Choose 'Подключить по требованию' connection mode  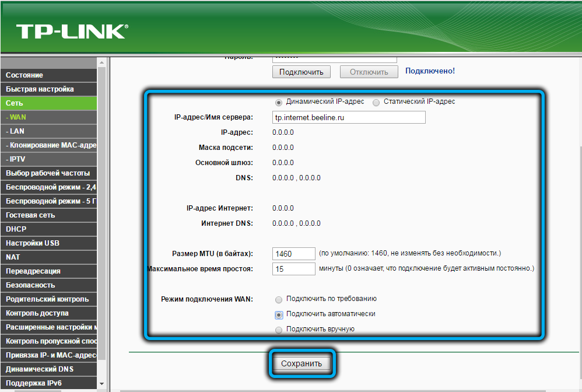tap(279, 299)
